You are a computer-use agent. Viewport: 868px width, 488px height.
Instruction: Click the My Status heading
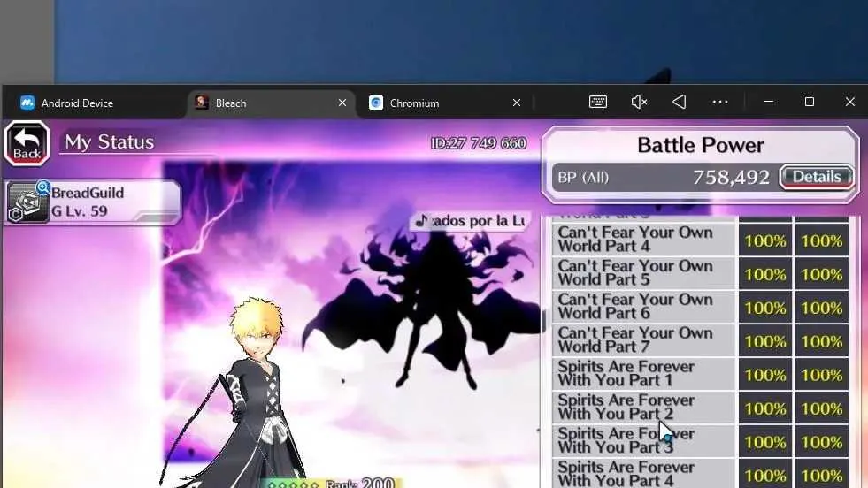(x=110, y=142)
